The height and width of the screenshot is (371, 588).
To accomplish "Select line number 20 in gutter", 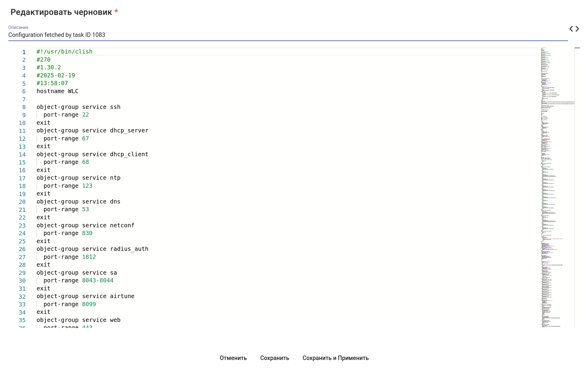I will tap(22, 202).
